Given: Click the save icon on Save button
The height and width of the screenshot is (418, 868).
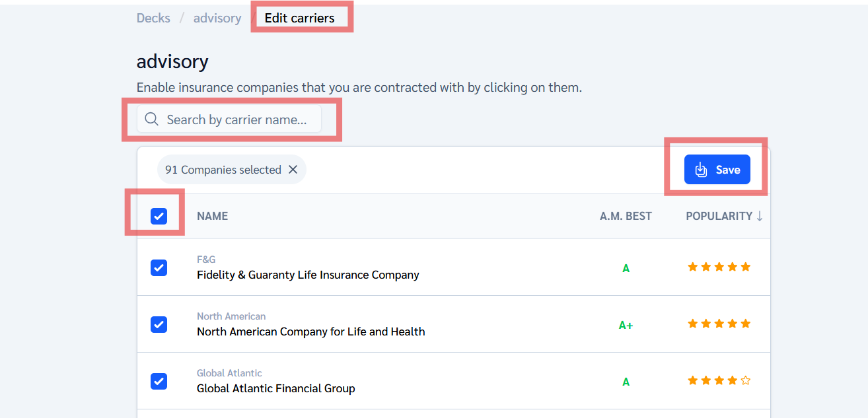Looking at the screenshot, I should pos(702,170).
